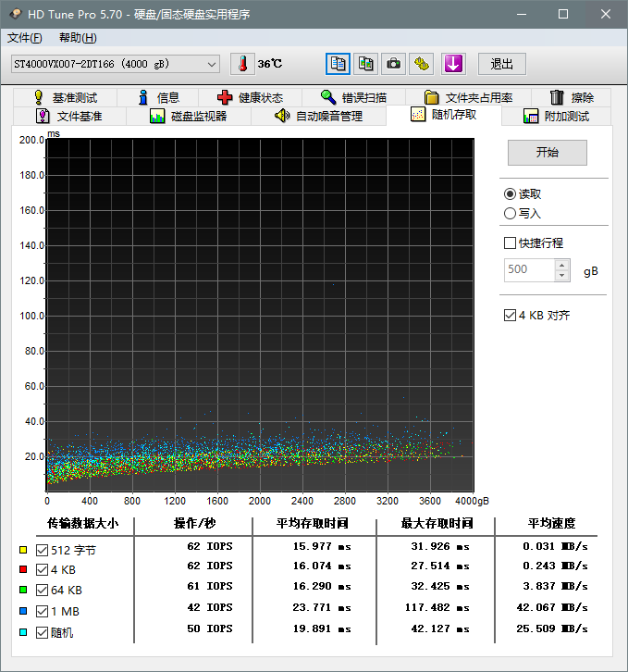Click the 27.514 ms max access value
628x672 pixels.
click(440, 566)
